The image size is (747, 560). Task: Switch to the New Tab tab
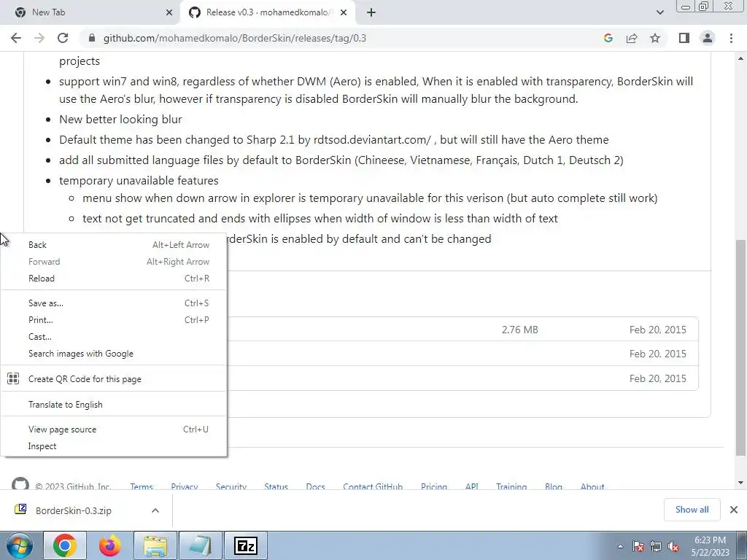click(x=90, y=12)
